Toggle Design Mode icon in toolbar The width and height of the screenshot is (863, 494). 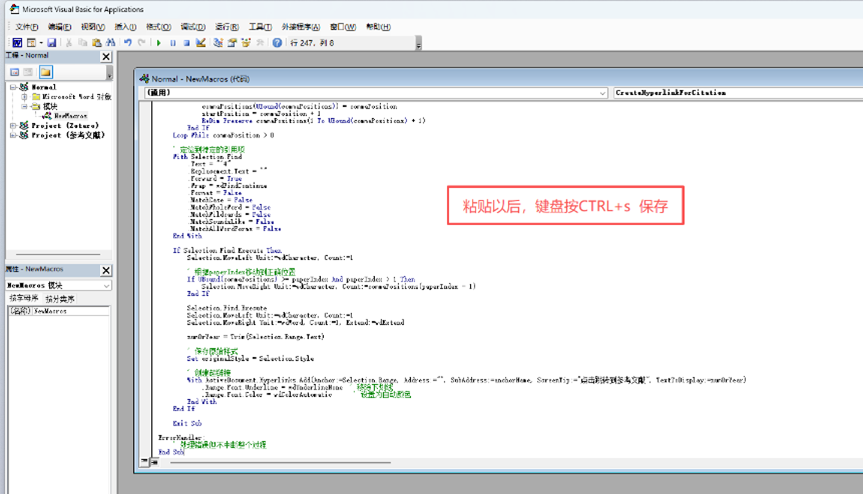[201, 43]
